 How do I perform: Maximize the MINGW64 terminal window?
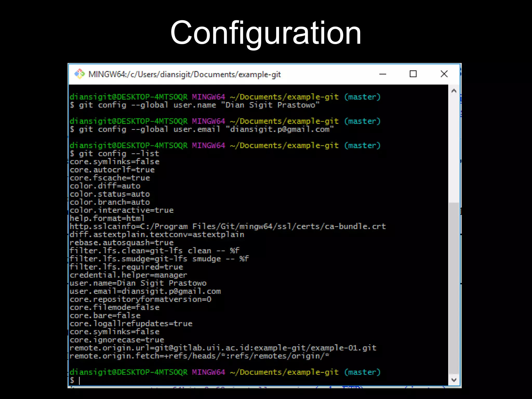point(413,74)
